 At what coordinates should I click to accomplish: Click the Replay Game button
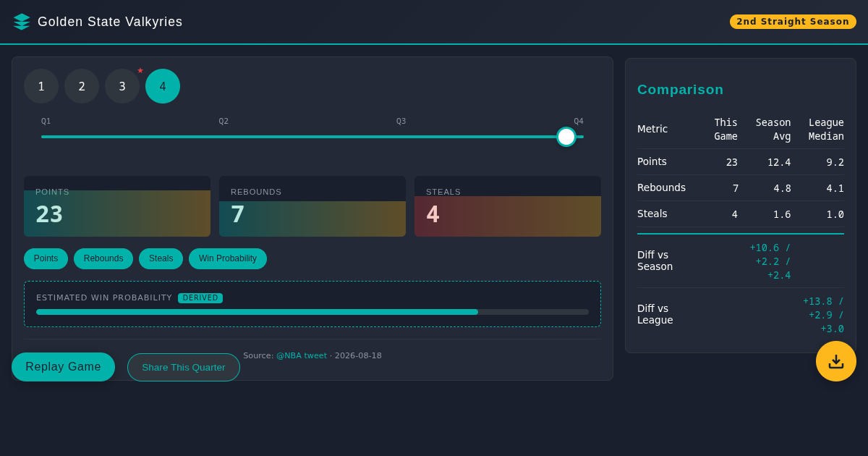point(63,367)
